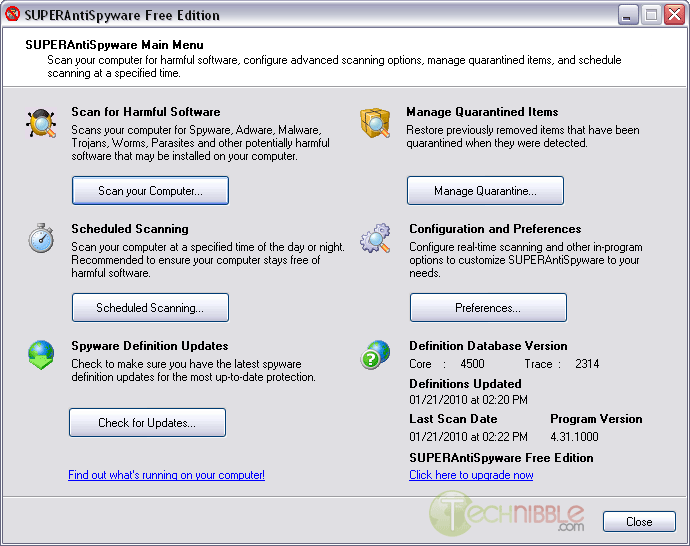Click 'Definition Database Version' heading

click(488, 346)
